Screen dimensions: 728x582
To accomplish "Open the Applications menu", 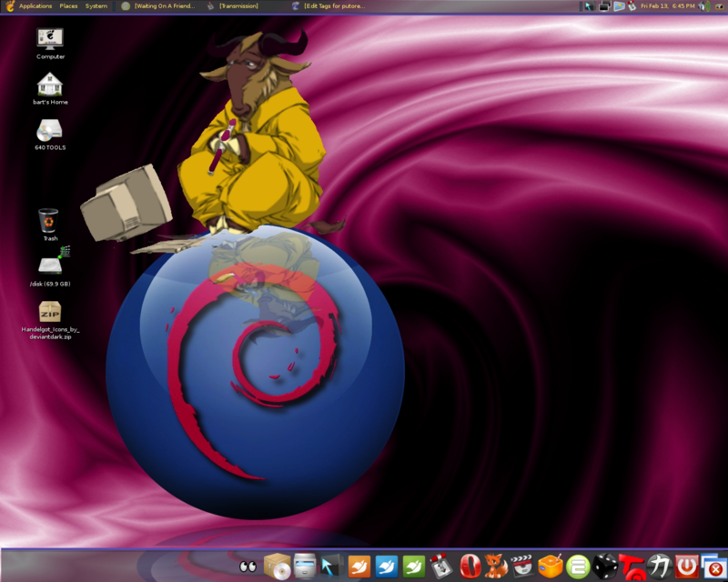I will tap(35, 5).
